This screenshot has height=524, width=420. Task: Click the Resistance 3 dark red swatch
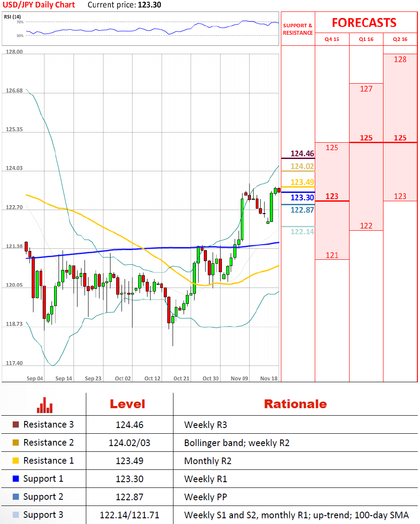16,424
